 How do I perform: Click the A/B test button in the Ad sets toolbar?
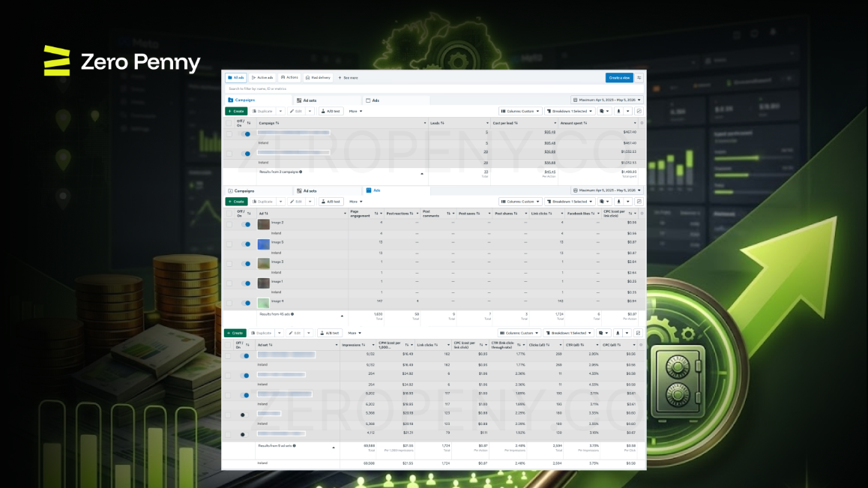(x=330, y=333)
